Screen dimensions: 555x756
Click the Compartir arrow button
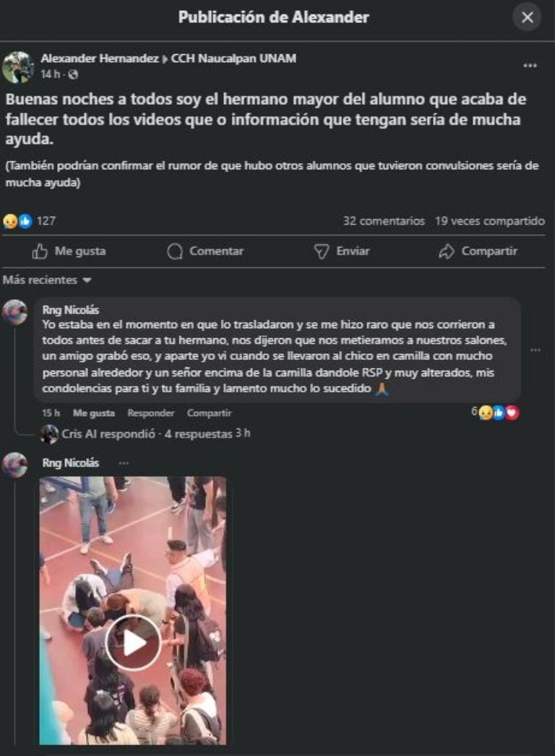pyautogui.click(x=478, y=251)
